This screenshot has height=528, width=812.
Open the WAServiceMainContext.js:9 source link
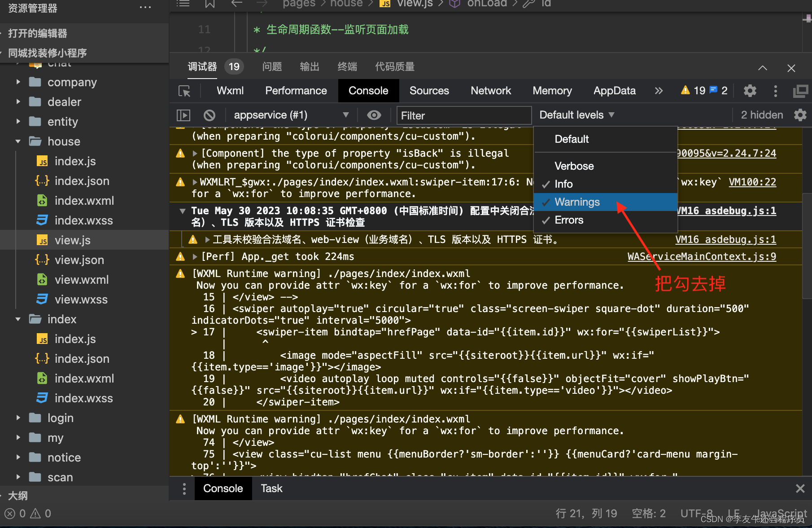tap(702, 257)
